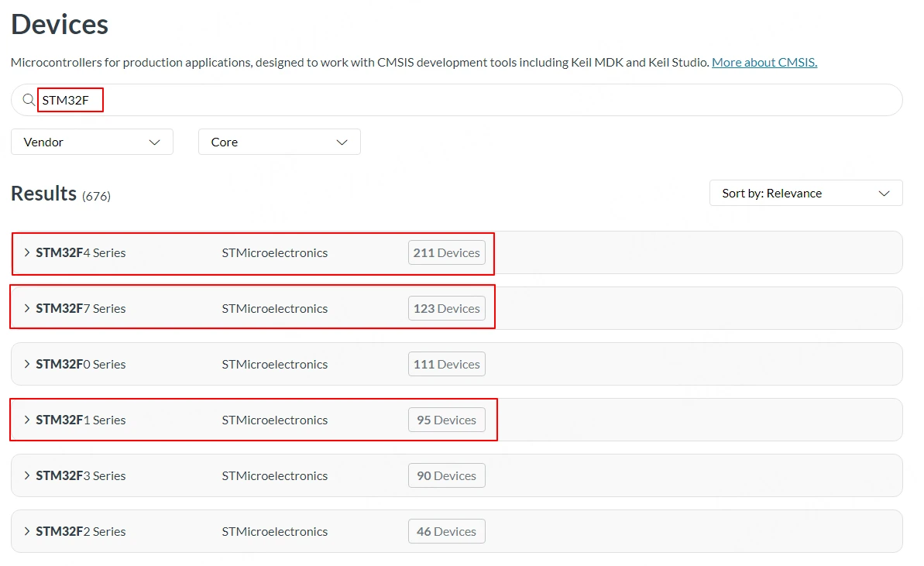Expand the STM32F1 Series chevron
This screenshot has width=924, height=566.
(x=27, y=420)
